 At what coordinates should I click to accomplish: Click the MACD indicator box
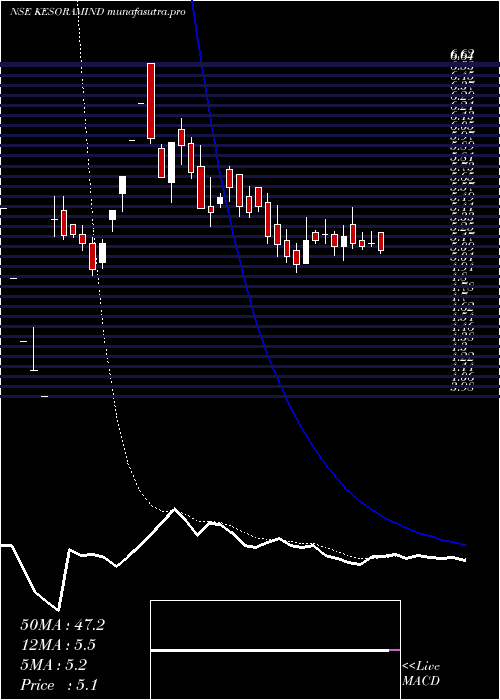point(275,650)
